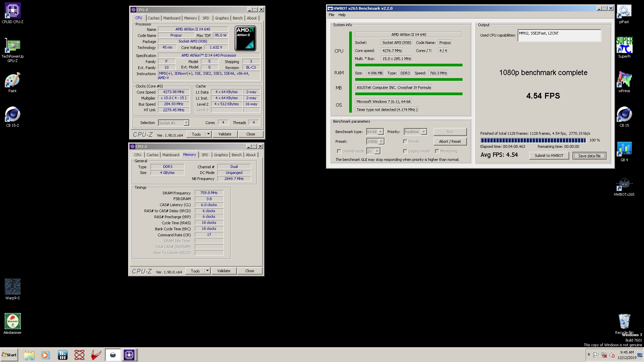The height and width of the screenshot is (362, 644).
Task: Click the blue bars taskbar icon
Action: click(x=63, y=355)
